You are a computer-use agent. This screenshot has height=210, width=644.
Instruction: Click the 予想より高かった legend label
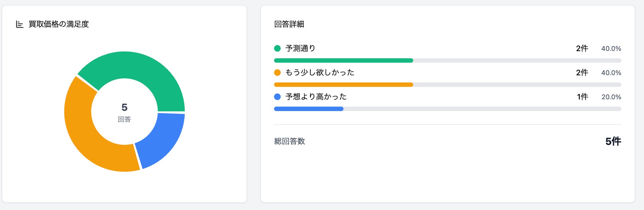316,97
